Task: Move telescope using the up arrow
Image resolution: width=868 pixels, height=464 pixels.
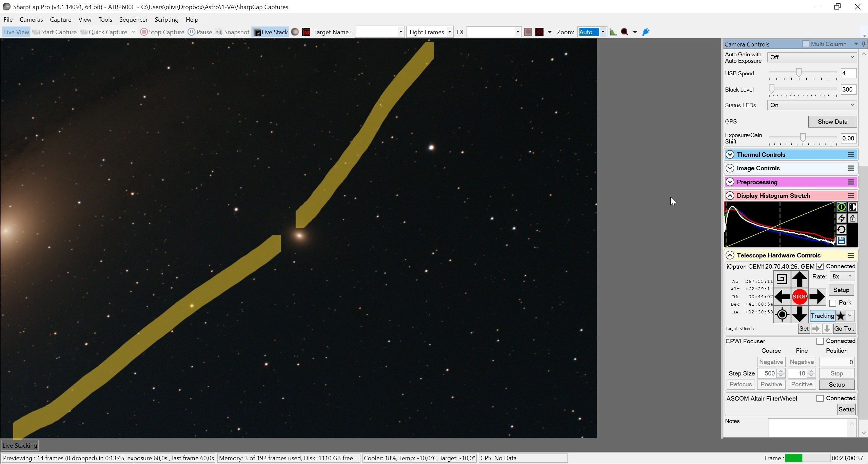Action: 799,279
